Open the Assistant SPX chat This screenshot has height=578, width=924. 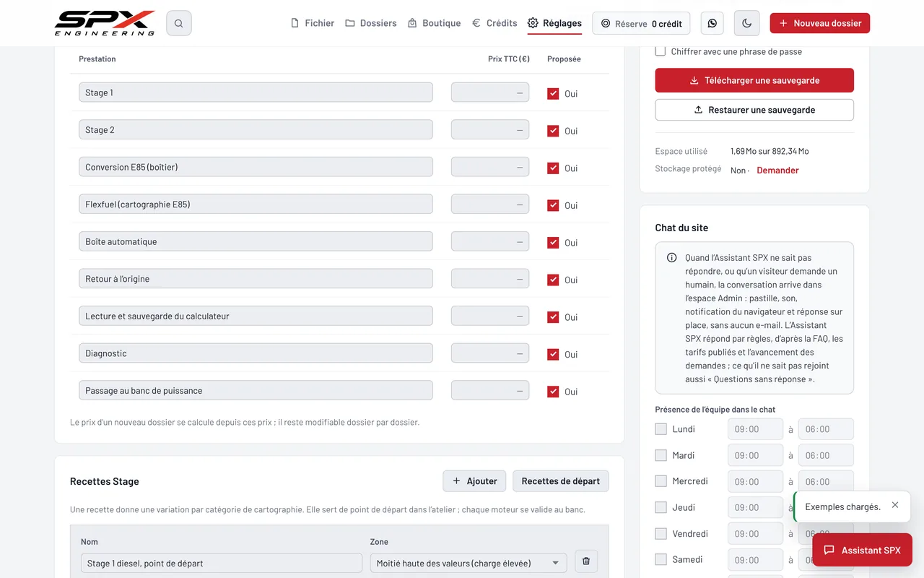pos(862,550)
